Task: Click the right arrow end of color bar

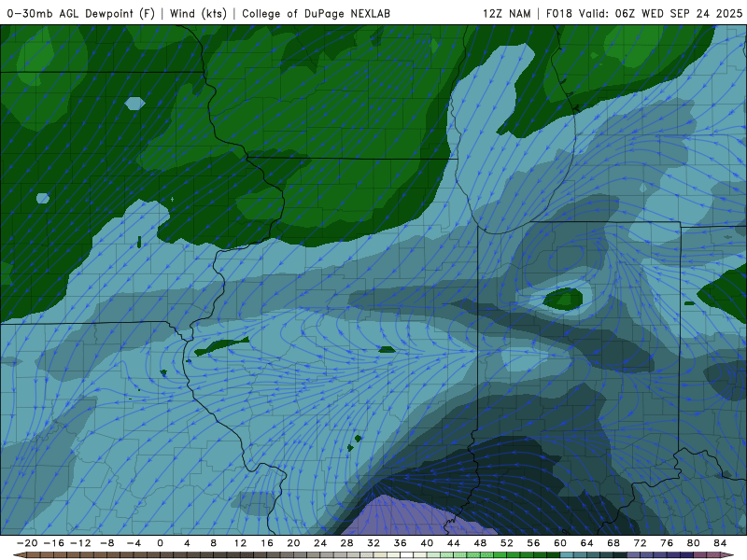Action: 728,555
